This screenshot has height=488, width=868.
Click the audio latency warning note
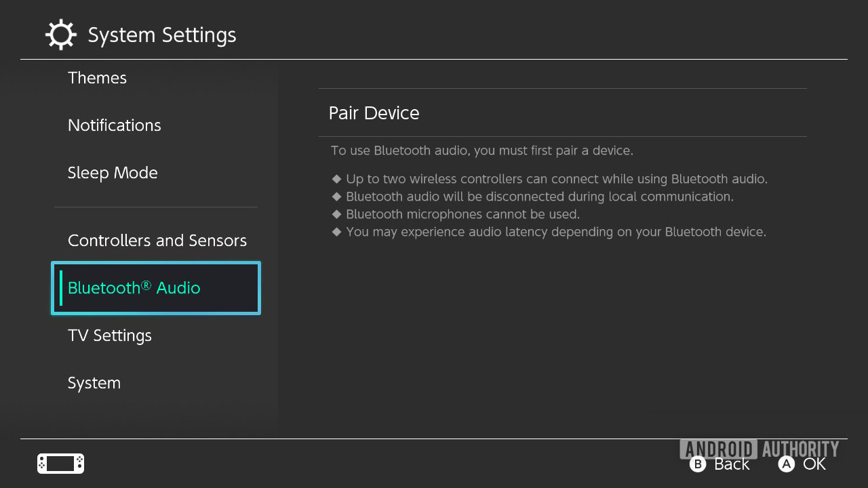pos(555,232)
